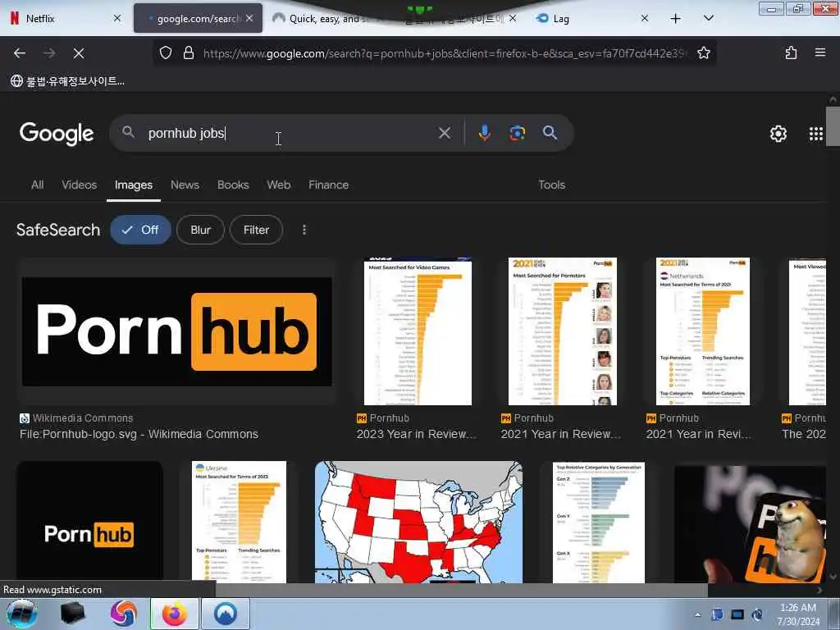The height and width of the screenshot is (630, 840).
Task: Switch to Web results tab
Action: pyautogui.click(x=279, y=185)
